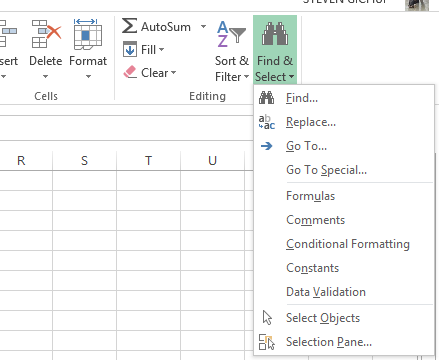The width and height of the screenshot is (439, 360).
Task: Enable Select Objects mode
Action: coord(344,318)
